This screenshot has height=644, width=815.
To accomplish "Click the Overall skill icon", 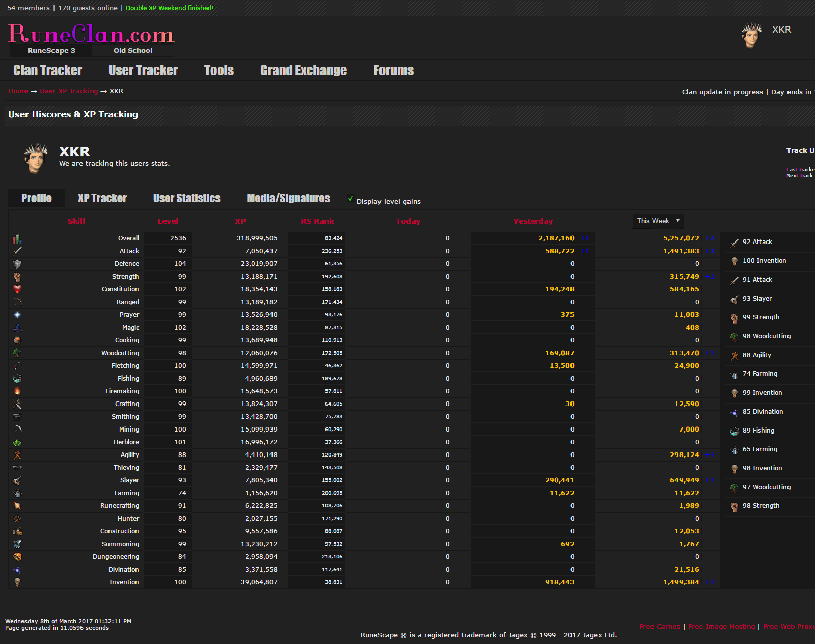I will 17,238.
